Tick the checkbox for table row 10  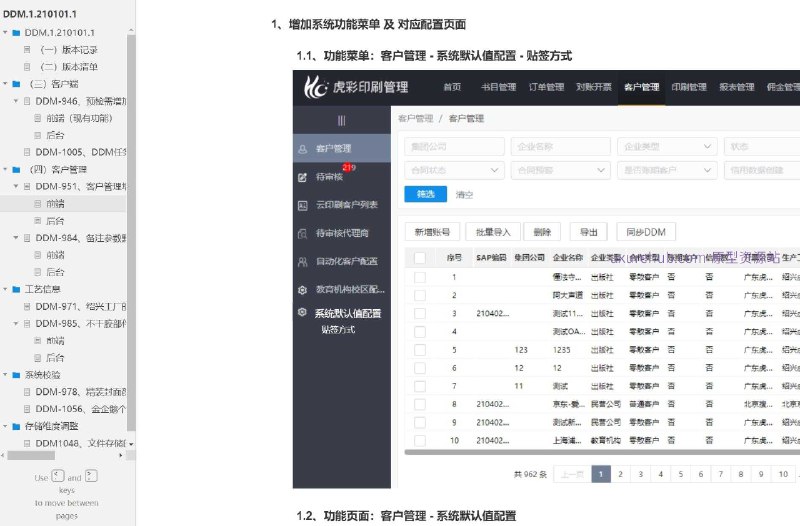(x=420, y=440)
